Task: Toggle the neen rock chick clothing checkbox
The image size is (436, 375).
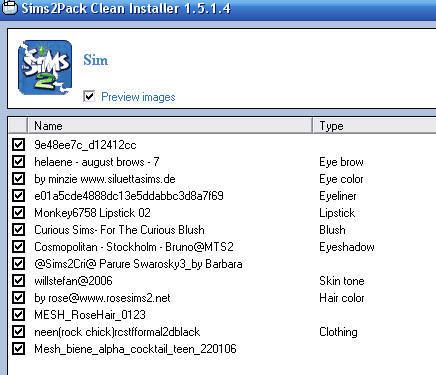Action: pyautogui.click(x=18, y=332)
